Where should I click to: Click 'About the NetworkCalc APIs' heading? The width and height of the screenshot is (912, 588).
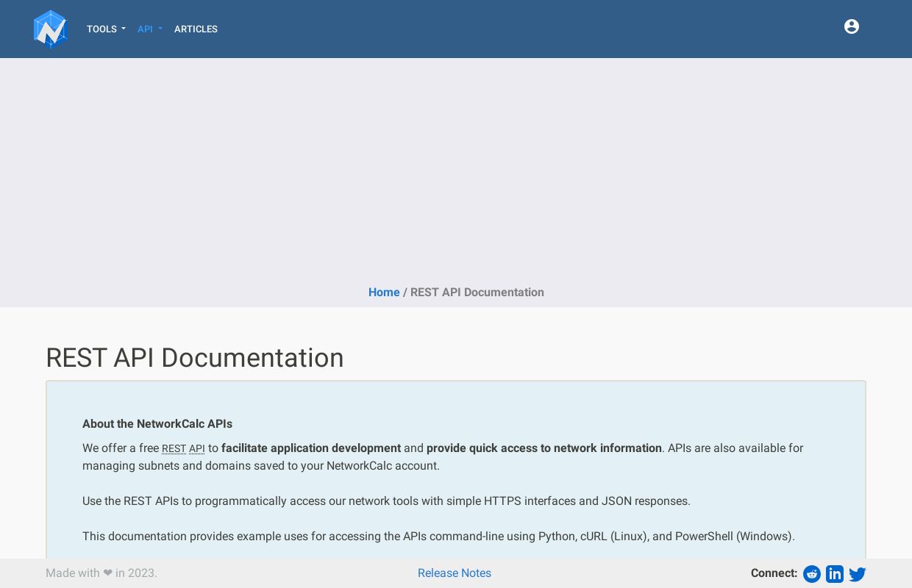157,424
